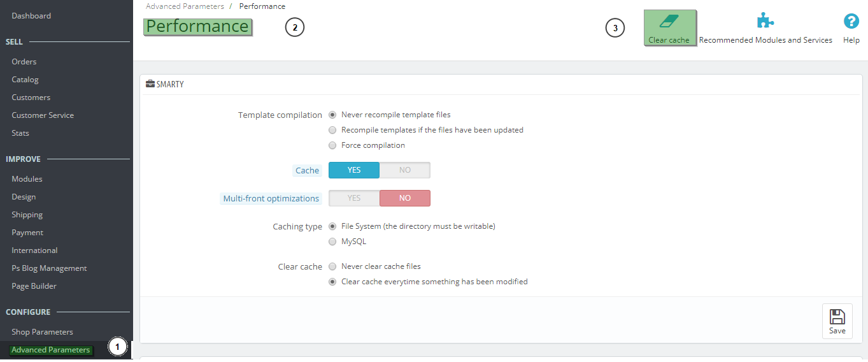Open the Orders menu item
The height and width of the screenshot is (362, 868).
[x=24, y=62]
